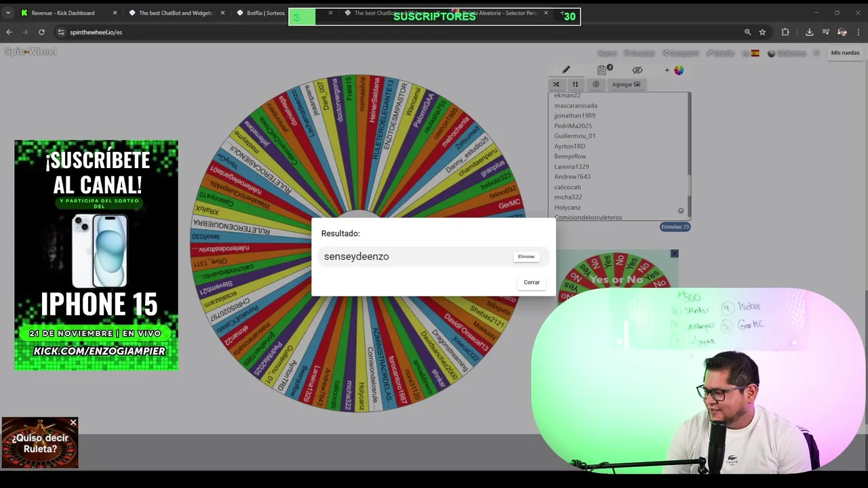Screen dimensions: 868x488
Task: Open the rainbow color wheel palette
Action: click(x=679, y=70)
